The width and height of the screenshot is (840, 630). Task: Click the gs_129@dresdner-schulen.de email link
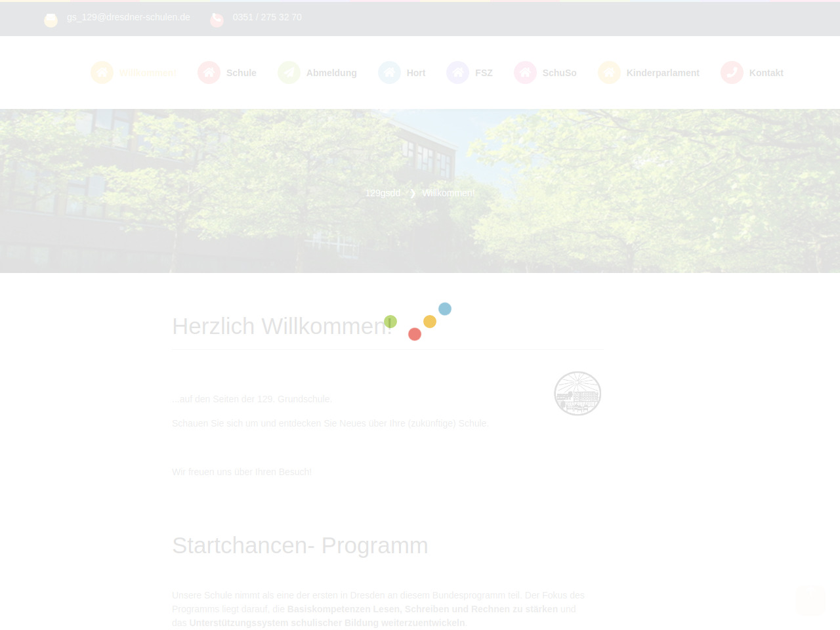point(128,17)
